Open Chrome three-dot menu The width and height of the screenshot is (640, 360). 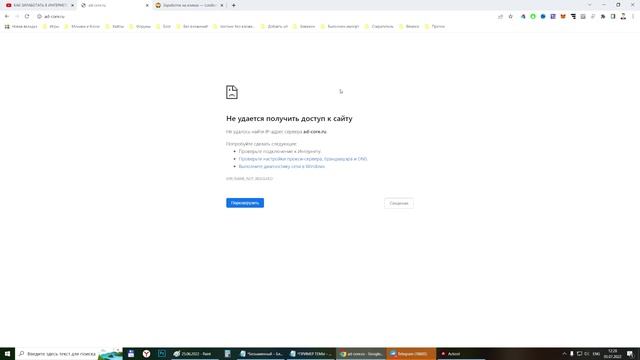point(633,16)
